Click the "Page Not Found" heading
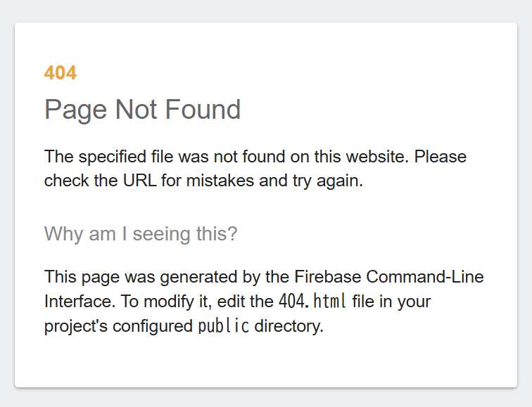This screenshot has width=532, height=407. pos(142,110)
